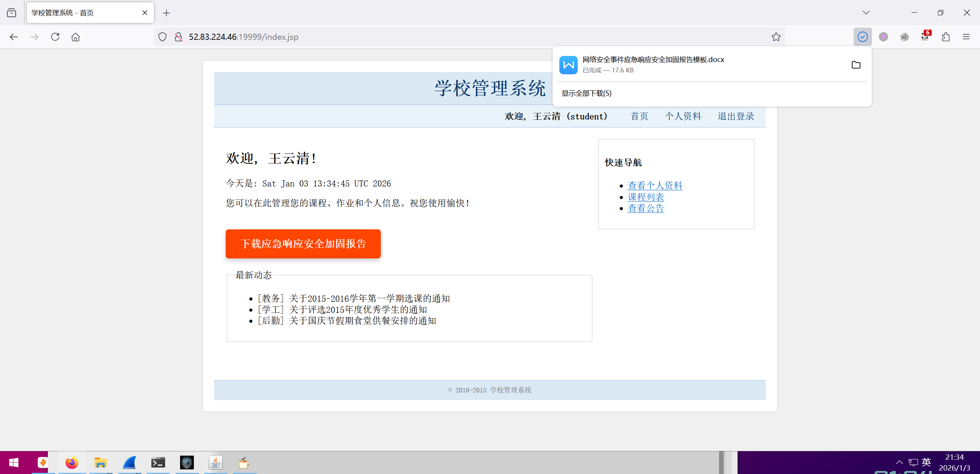980x474 pixels.
Task: Launch the terminal app from the taskbar
Action: (x=158, y=463)
